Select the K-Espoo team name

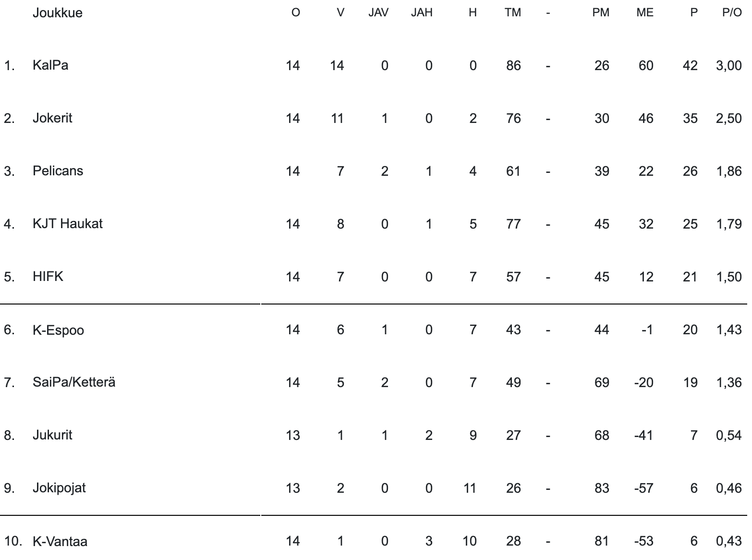(x=58, y=330)
